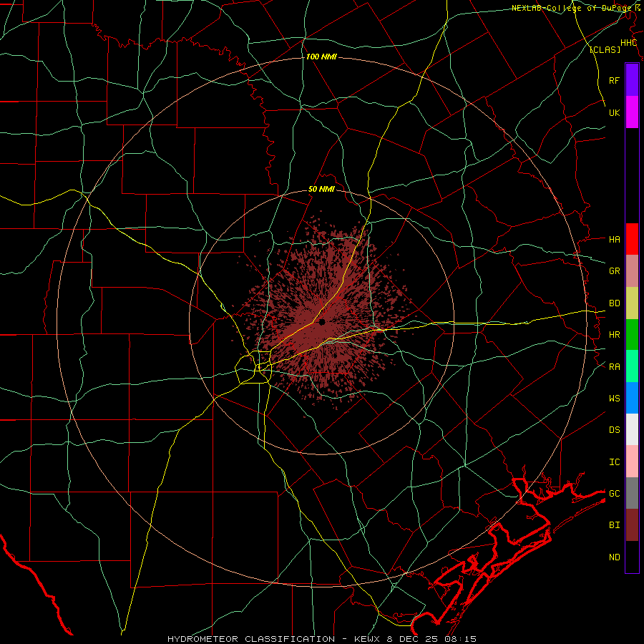Select the brown BI biological swatch
Image resolution: width=644 pixels, height=644 pixels.
coord(632,525)
